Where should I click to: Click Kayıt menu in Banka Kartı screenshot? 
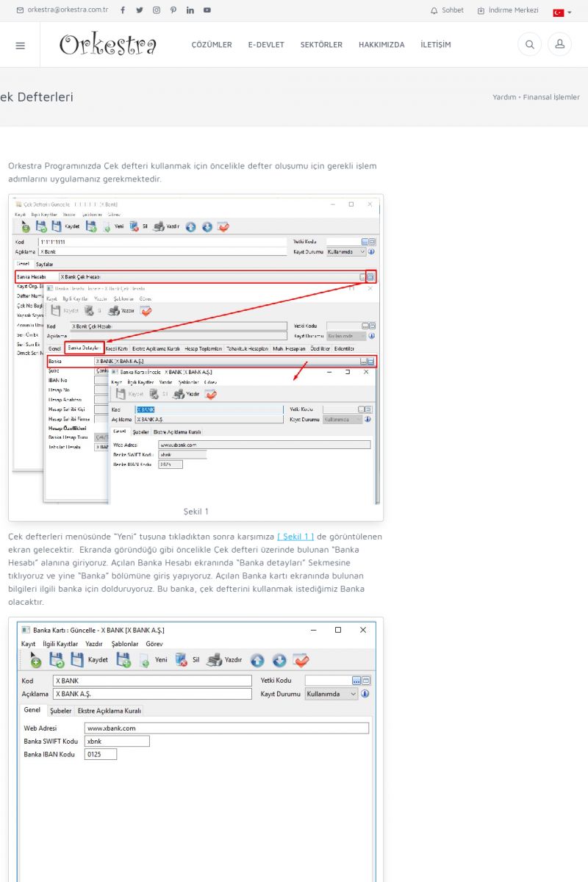(28, 644)
